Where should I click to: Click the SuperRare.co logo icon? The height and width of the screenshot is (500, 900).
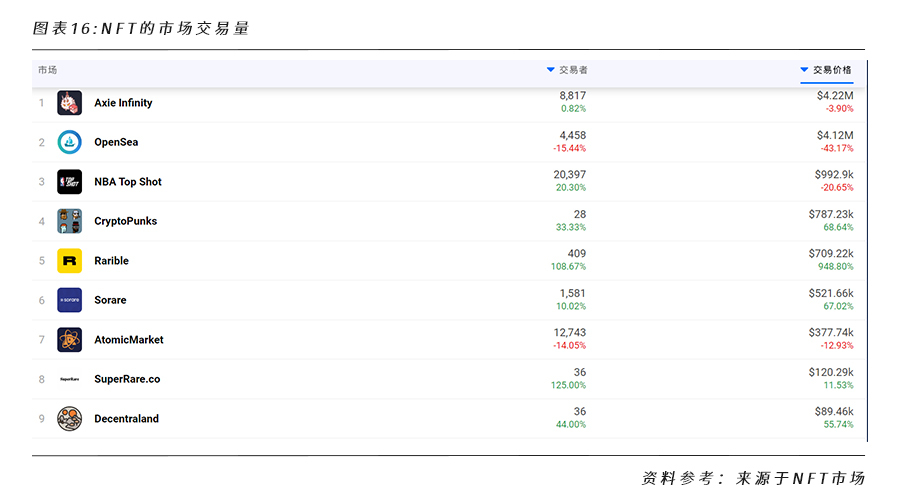(69, 379)
